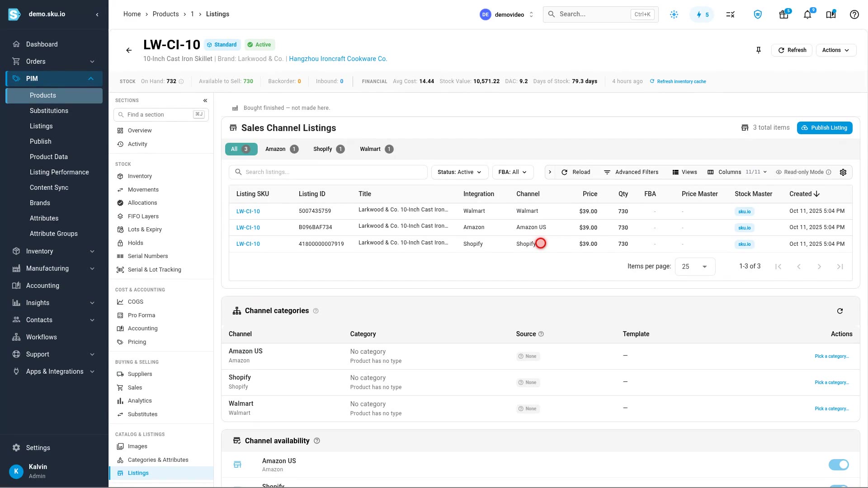Screen dimensions: 868x488
Task: Click the Refresh button
Action: click(x=792, y=50)
